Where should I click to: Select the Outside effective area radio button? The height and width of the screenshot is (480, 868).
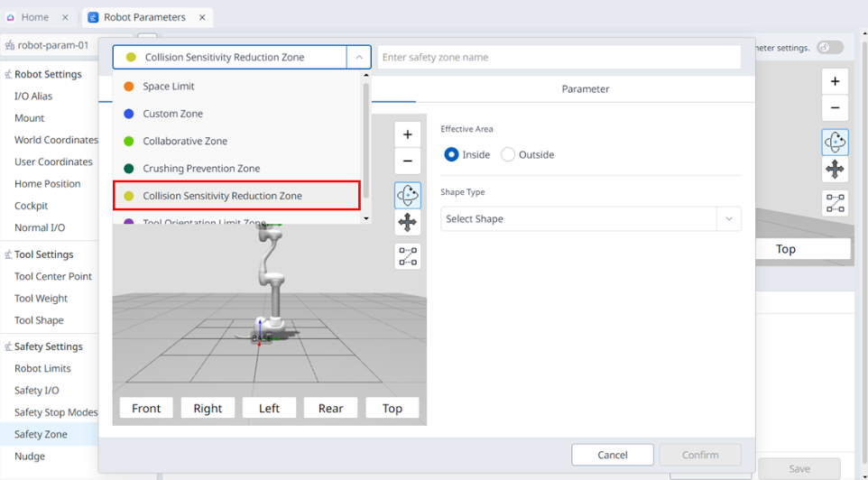pyautogui.click(x=508, y=155)
